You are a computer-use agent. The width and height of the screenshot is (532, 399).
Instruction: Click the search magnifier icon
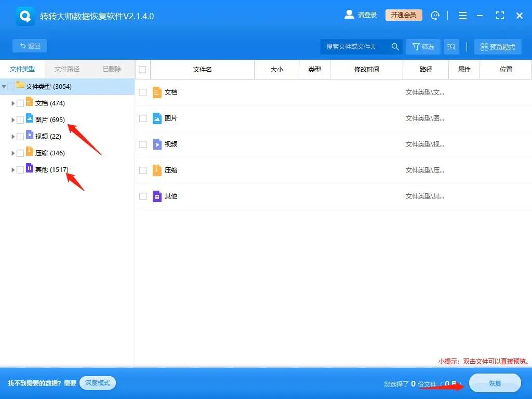395,46
